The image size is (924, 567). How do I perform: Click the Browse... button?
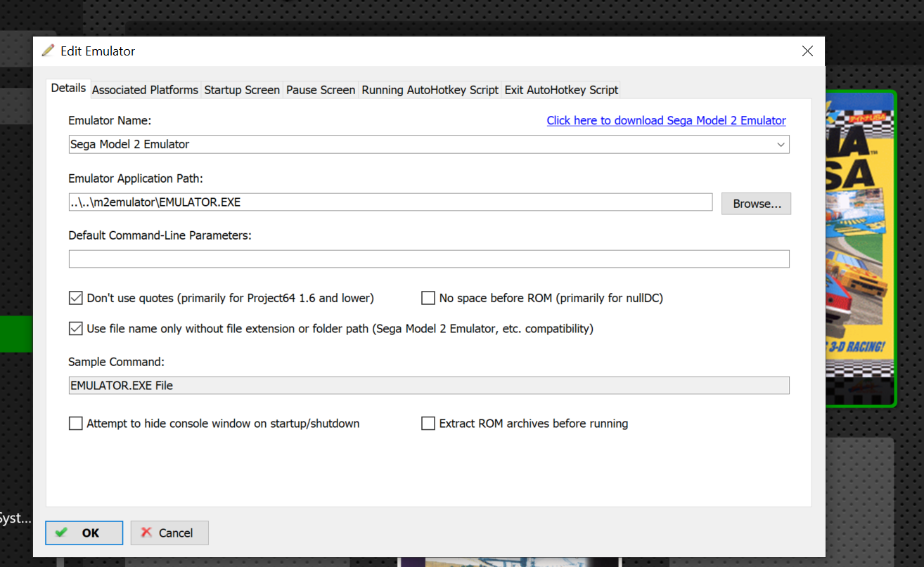pos(757,204)
